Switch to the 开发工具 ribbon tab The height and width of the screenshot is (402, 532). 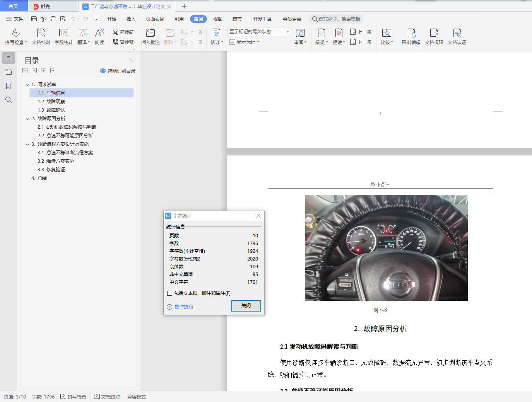[262, 19]
